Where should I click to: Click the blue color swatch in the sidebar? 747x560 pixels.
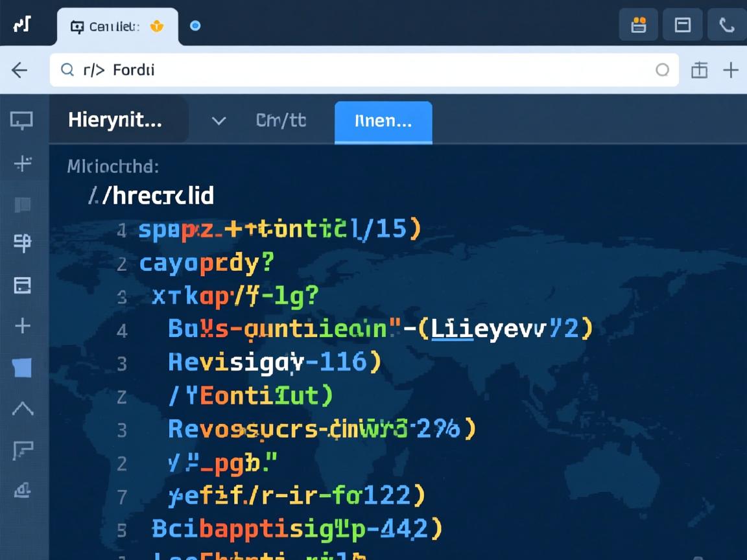click(x=23, y=367)
